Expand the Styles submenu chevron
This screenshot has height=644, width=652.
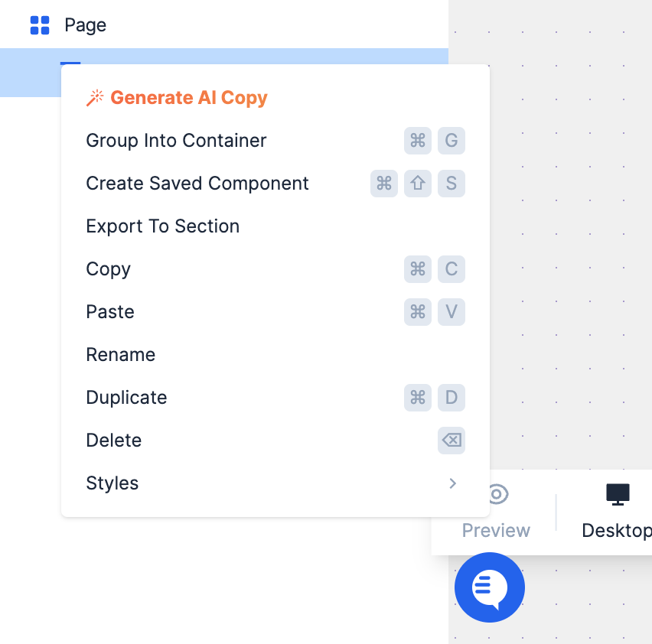tap(453, 483)
